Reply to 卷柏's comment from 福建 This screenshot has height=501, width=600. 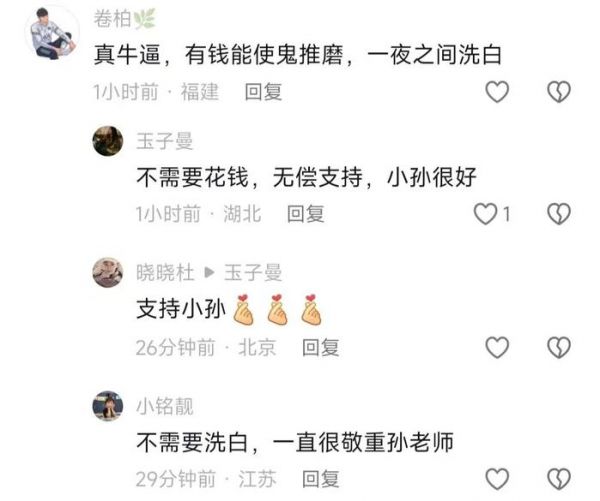263,92
